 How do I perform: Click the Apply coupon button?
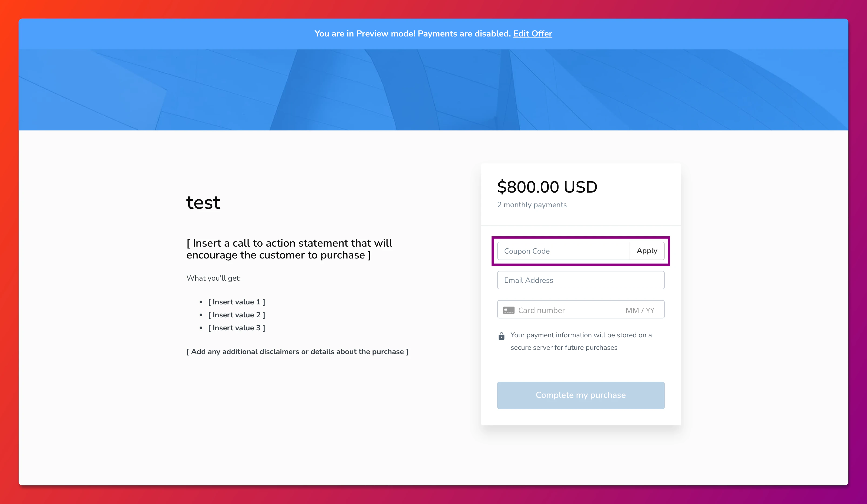click(647, 251)
